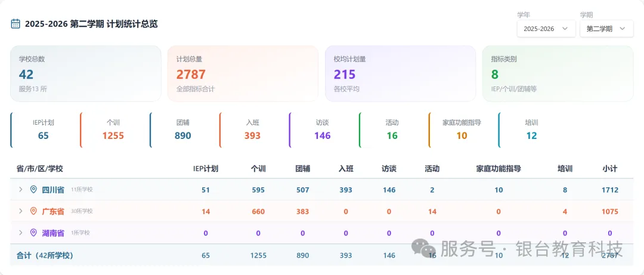The width and height of the screenshot is (644, 275).
Task: Click the page title 计划统计总览
Action: [x=132, y=24]
